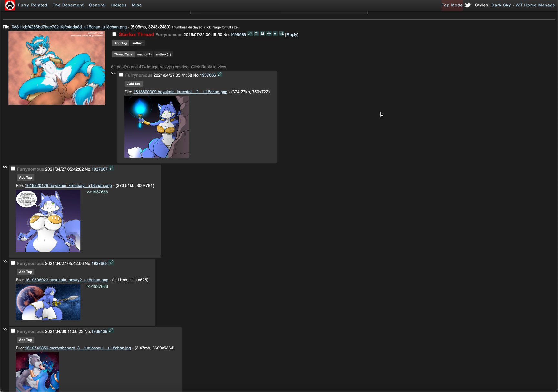Click the eject arrow icon on post 1099689
Image resolution: width=558 pixels, height=392 pixels.
coord(275,34)
